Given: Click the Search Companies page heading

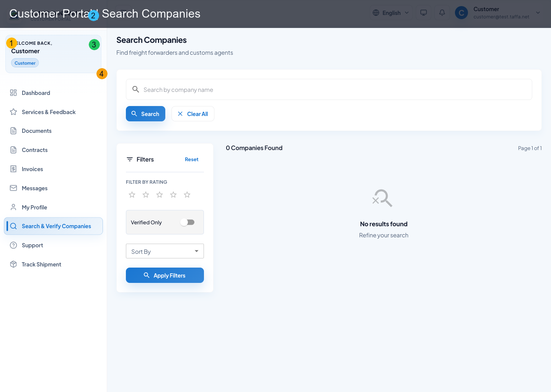Looking at the screenshot, I should [x=152, y=40].
